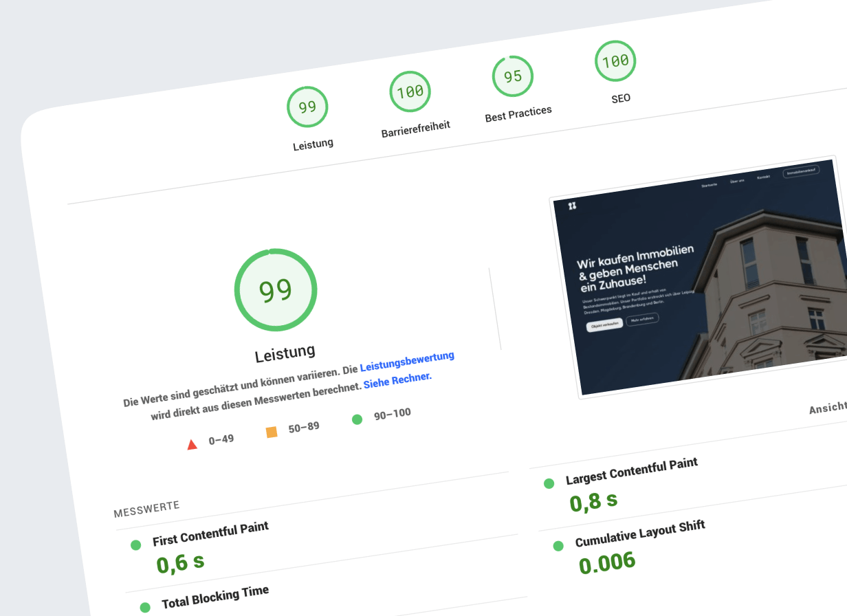Viewport: 847px width, 616px height.
Task: Click the 50–89 range label
Action: (304, 428)
